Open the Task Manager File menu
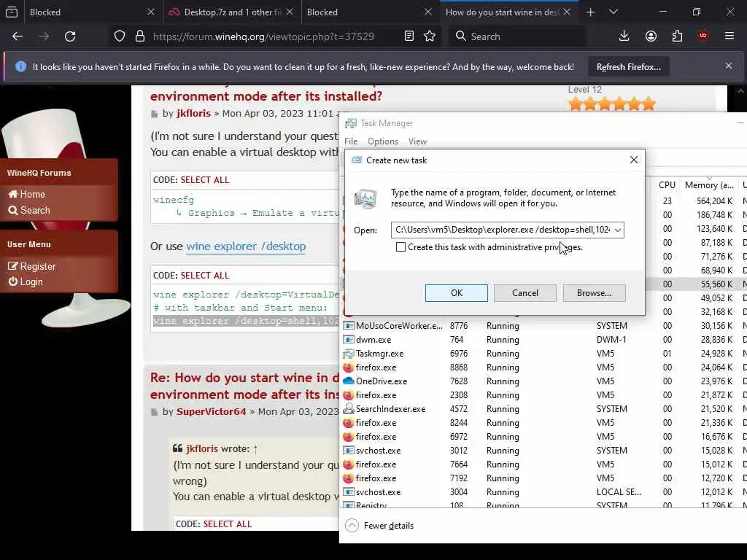Image resolution: width=747 pixels, height=560 pixels. coord(351,141)
